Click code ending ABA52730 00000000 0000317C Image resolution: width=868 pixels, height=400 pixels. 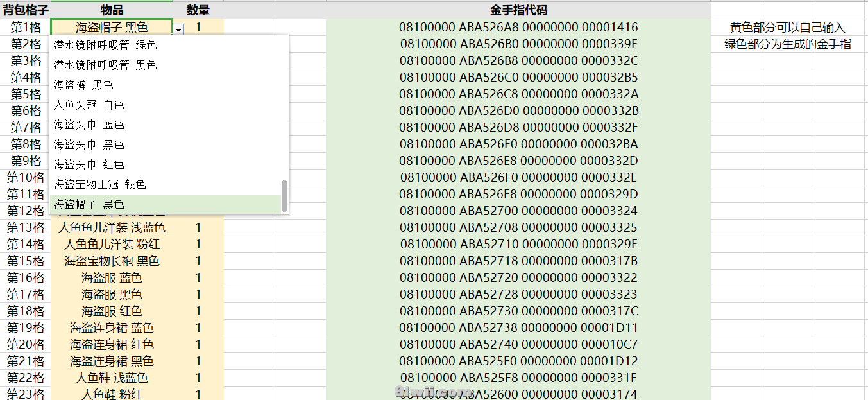click(x=518, y=311)
